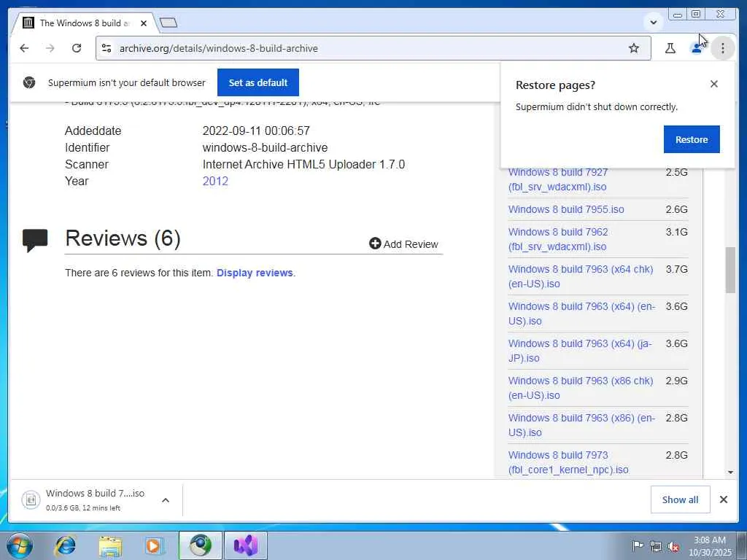This screenshot has height=560, width=747.
Task: Open the clock showing 3:08 AM
Action: click(x=710, y=546)
